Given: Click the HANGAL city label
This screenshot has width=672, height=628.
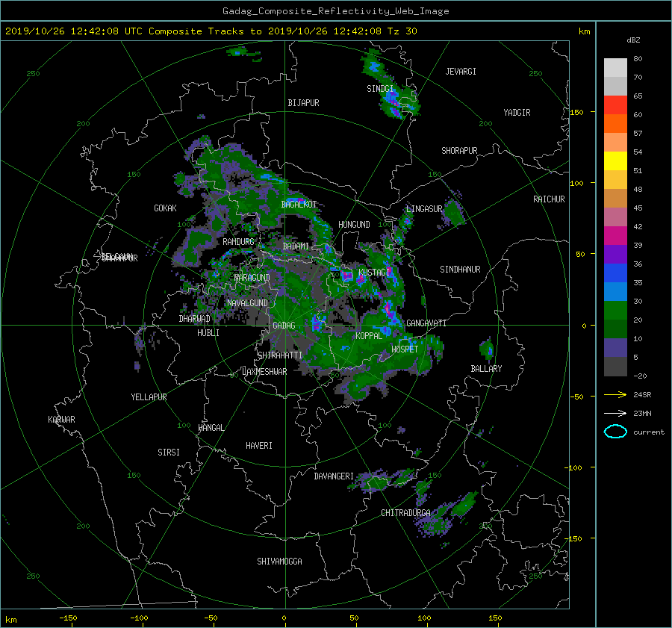Looking at the screenshot, I should [x=211, y=428].
